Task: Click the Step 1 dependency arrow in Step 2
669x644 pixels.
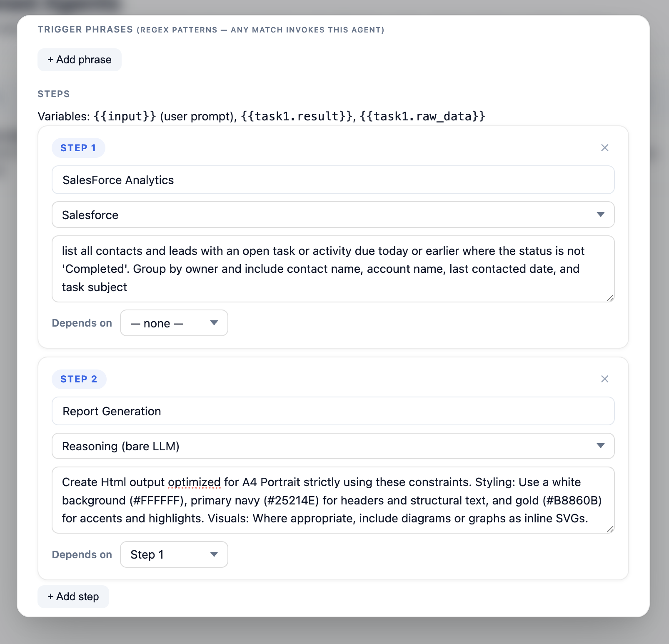Action: point(214,554)
